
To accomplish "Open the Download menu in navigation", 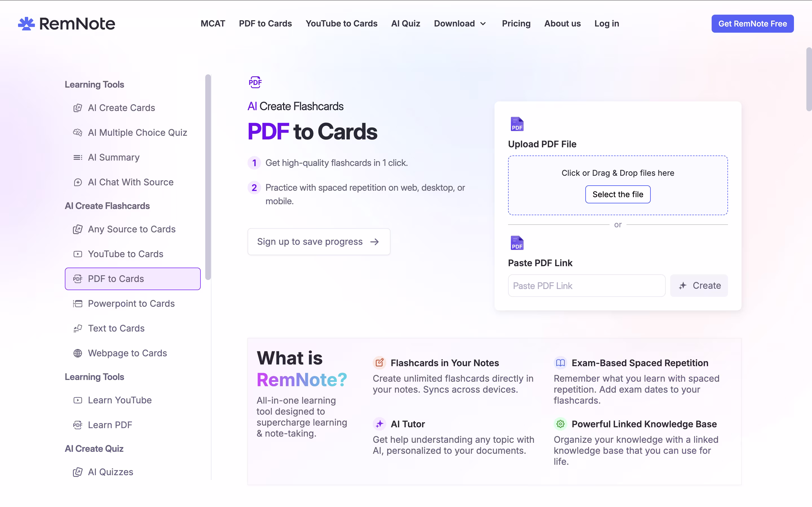I will pos(460,23).
